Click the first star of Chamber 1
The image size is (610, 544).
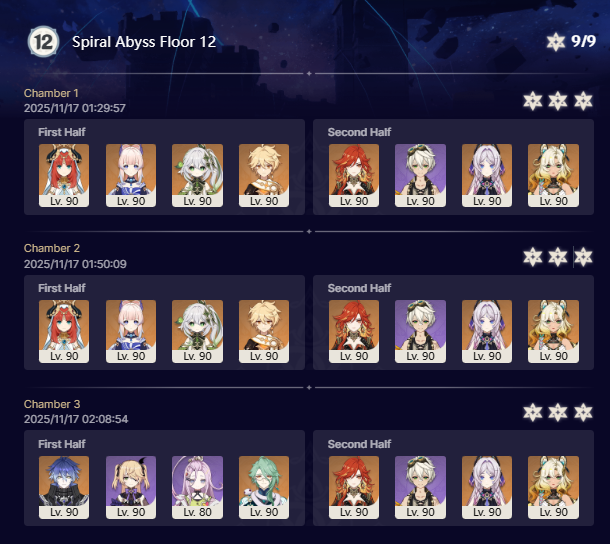(x=533, y=101)
